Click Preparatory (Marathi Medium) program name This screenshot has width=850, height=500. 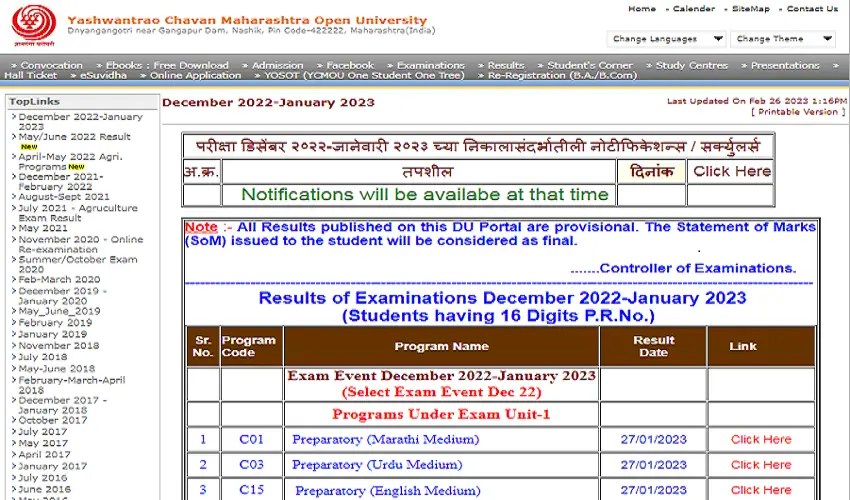(385, 440)
